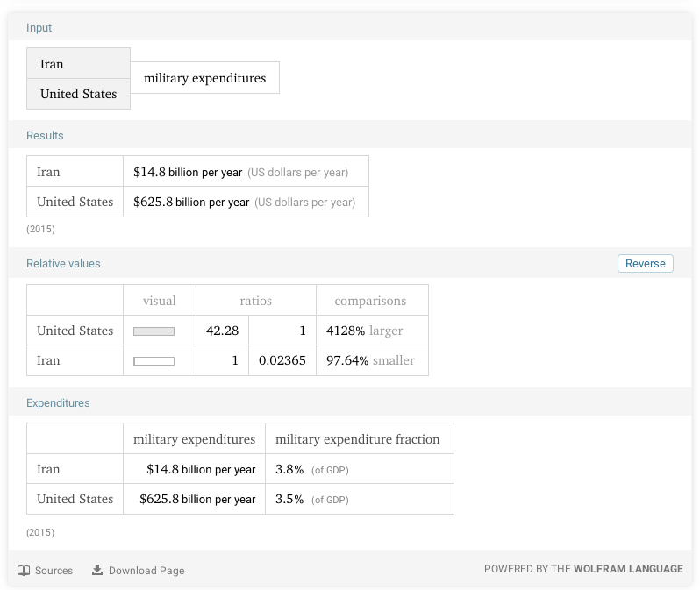Click the visual column header
700x590 pixels.
click(160, 301)
